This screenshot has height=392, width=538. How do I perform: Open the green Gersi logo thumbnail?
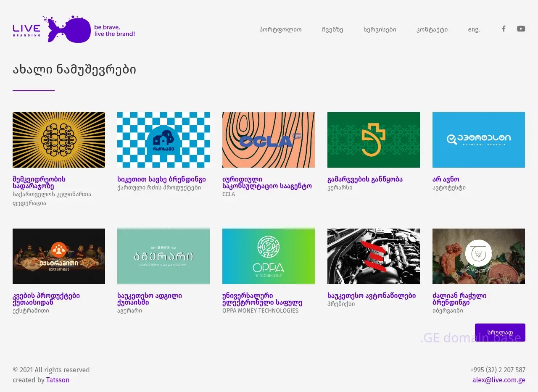coord(374,140)
